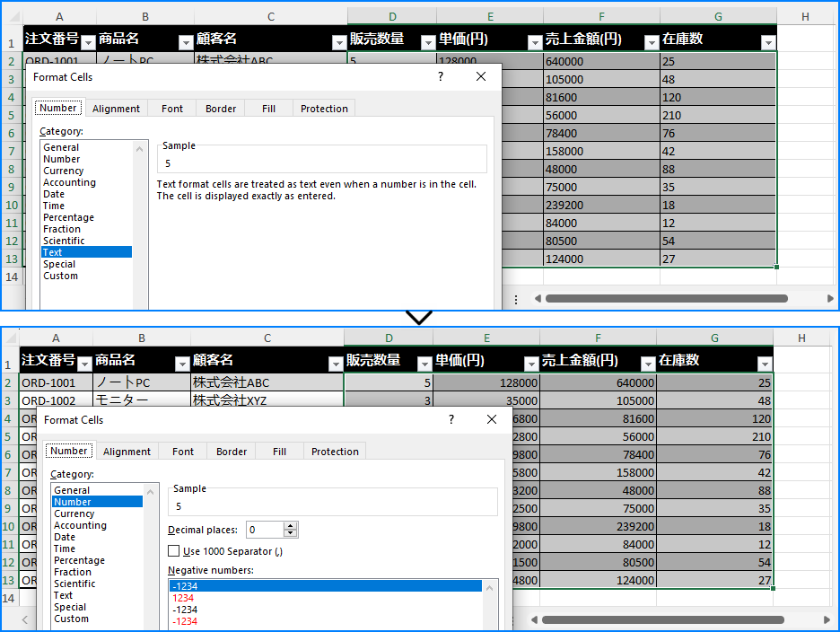This screenshot has width=840, height=632.
Task: Open Alignment tab in dialog with Text highlighted
Action: click(x=116, y=109)
